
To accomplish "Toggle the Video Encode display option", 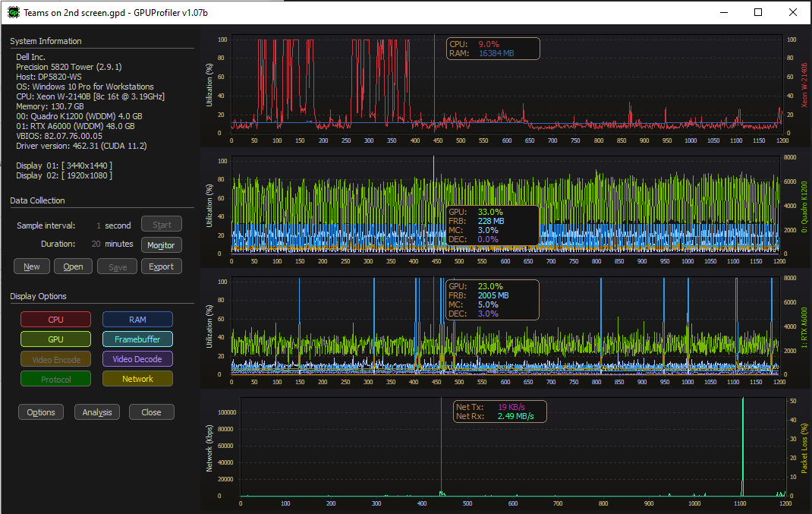I will pyautogui.click(x=56, y=359).
